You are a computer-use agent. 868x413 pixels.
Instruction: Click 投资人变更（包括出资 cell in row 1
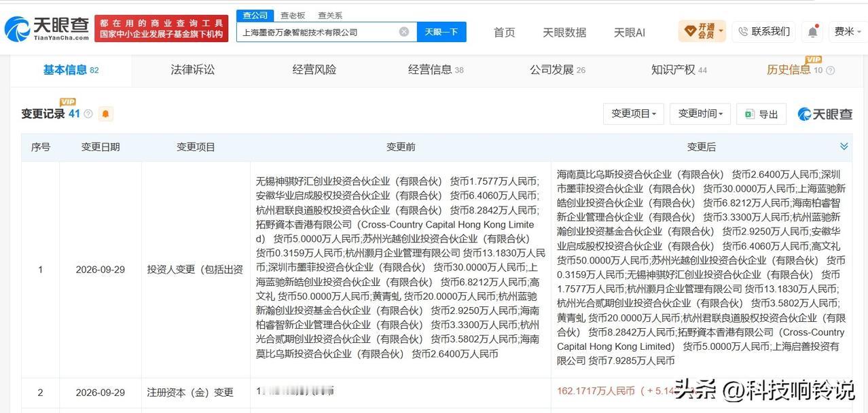[x=195, y=270]
